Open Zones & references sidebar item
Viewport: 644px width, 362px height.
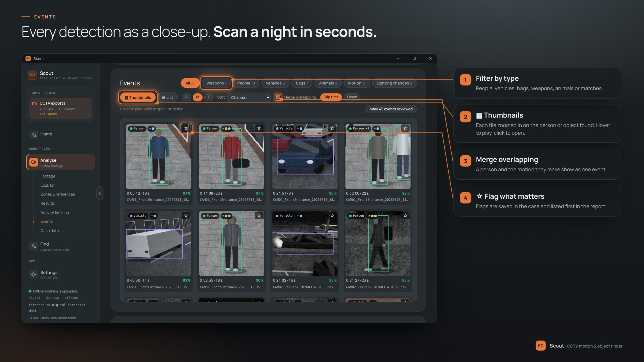(58, 194)
